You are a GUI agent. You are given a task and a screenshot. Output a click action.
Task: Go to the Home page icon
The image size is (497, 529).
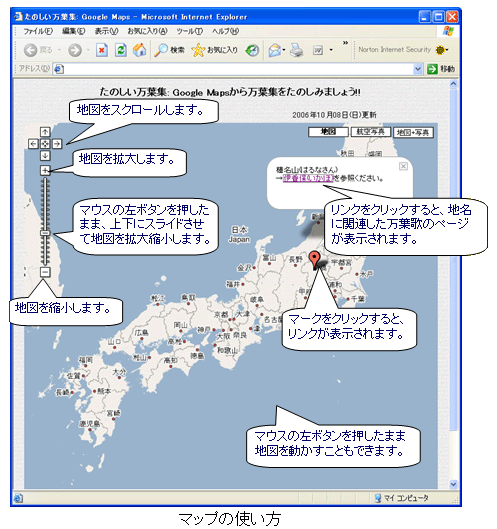click(x=140, y=50)
